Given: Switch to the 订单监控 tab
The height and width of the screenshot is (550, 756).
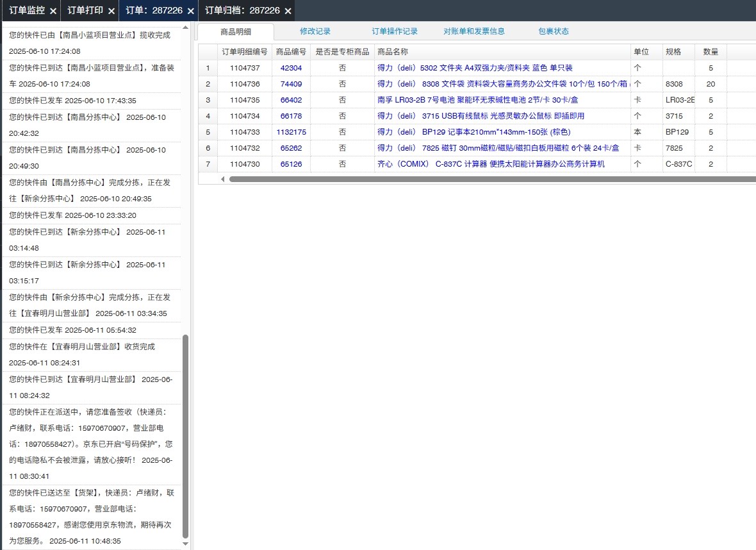Looking at the screenshot, I should (x=27, y=10).
